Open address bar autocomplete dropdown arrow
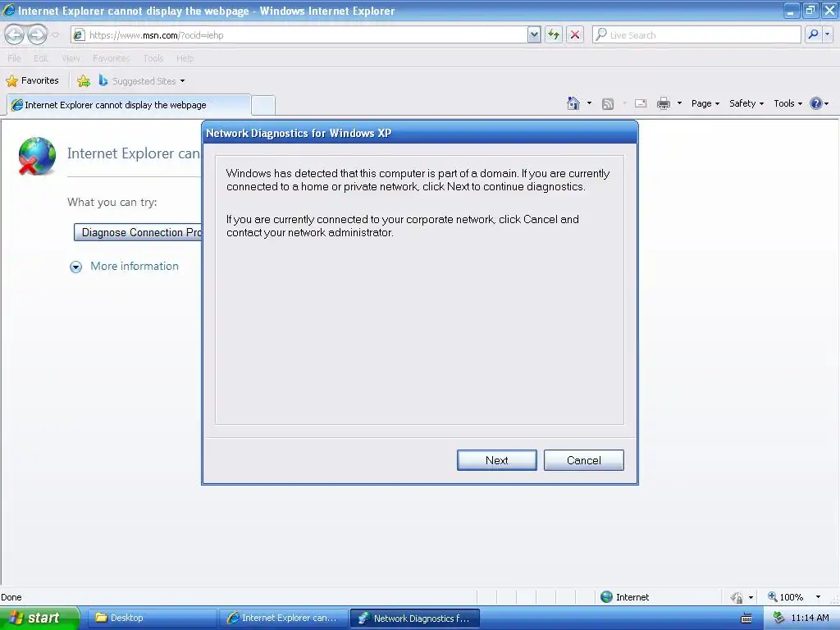This screenshot has height=630, width=840. coord(533,35)
